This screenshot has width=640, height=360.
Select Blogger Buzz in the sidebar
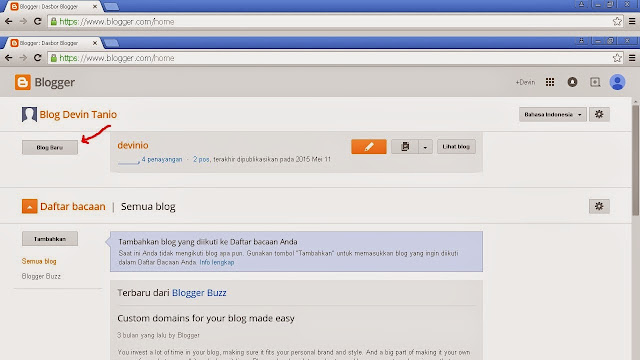[x=41, y=276]
